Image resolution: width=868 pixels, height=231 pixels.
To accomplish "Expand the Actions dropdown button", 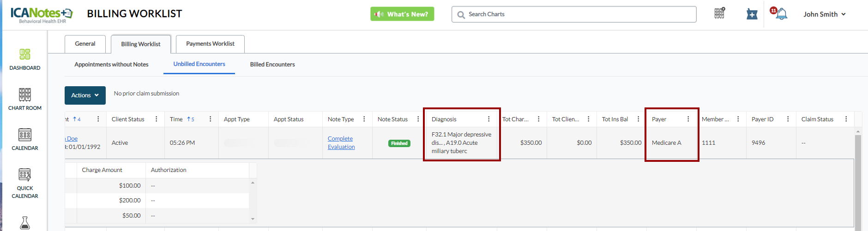I will pos(85,95).
